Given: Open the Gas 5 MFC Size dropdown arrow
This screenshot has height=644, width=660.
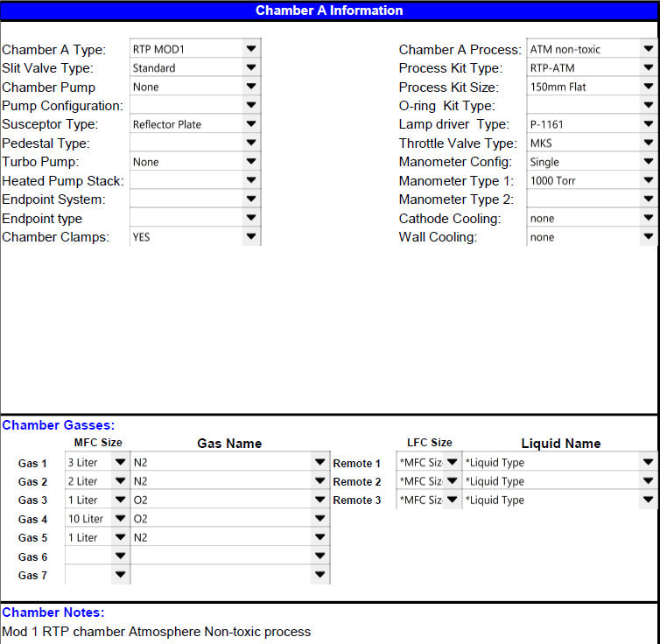Looking at the screenshot, I should 121,536.
